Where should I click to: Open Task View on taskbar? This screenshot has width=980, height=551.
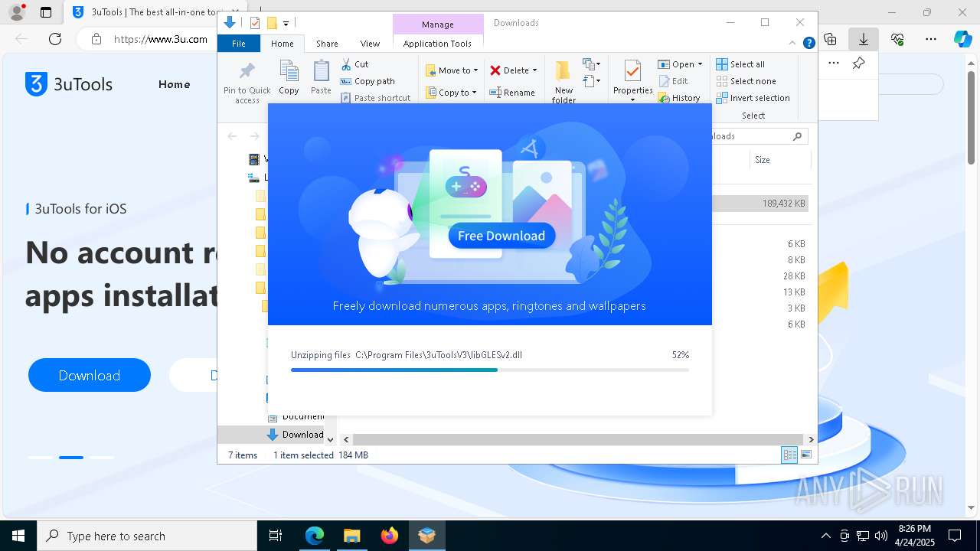point(276,536)
